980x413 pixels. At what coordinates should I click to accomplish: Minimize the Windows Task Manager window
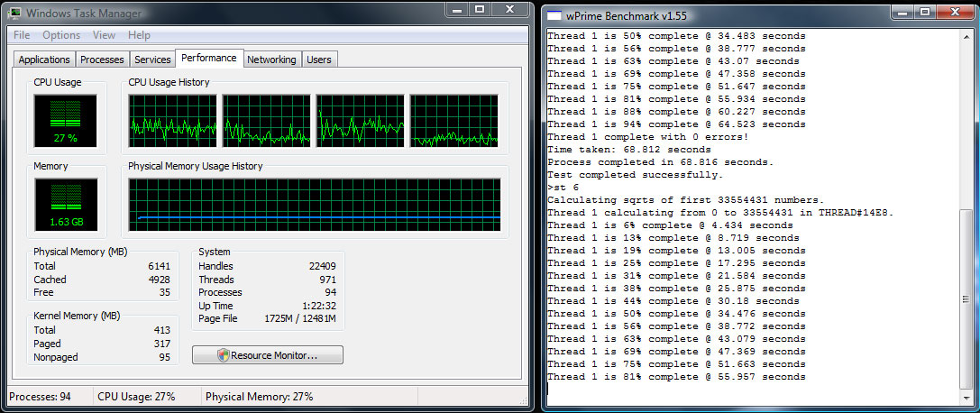[x=459, y=9]
